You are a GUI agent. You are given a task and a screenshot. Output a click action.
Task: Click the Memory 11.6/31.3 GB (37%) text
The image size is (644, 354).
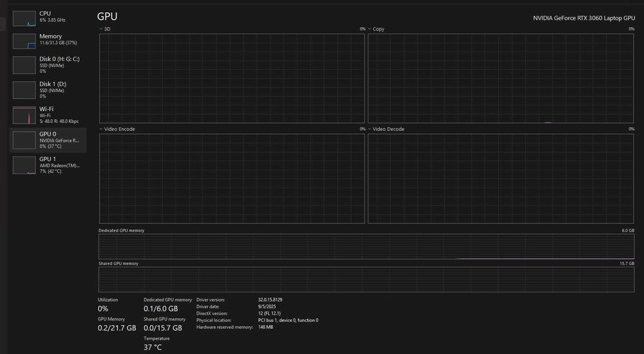(x=59, y=42)
